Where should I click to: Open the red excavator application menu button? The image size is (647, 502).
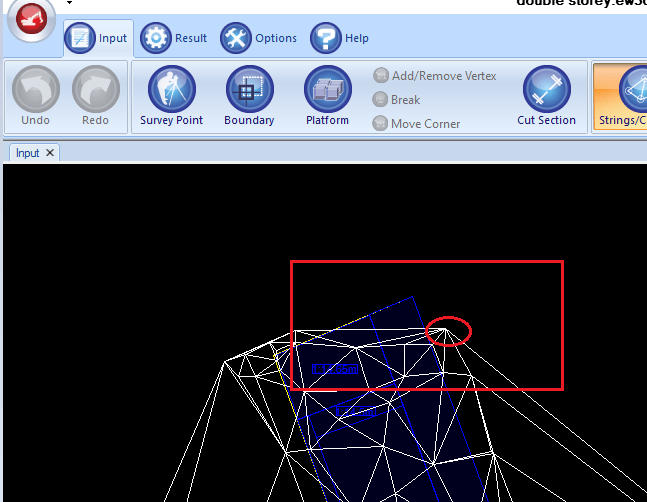(x=31, y=19)
